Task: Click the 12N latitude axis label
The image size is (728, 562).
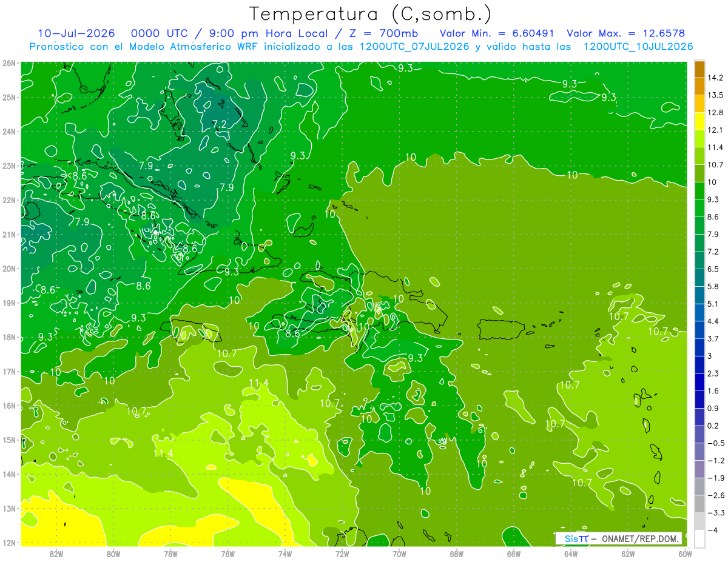Action: tap(8, 543)
